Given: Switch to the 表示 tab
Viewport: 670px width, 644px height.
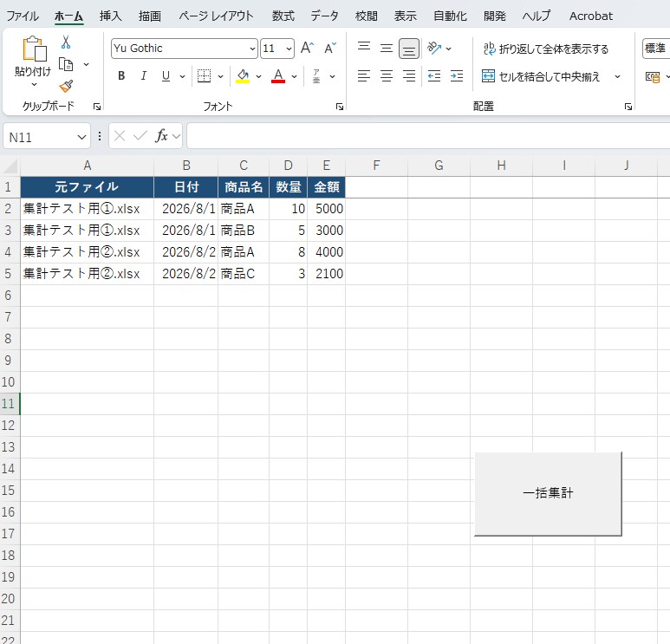Looking at the screenshot, I should [x=406, y=16].
